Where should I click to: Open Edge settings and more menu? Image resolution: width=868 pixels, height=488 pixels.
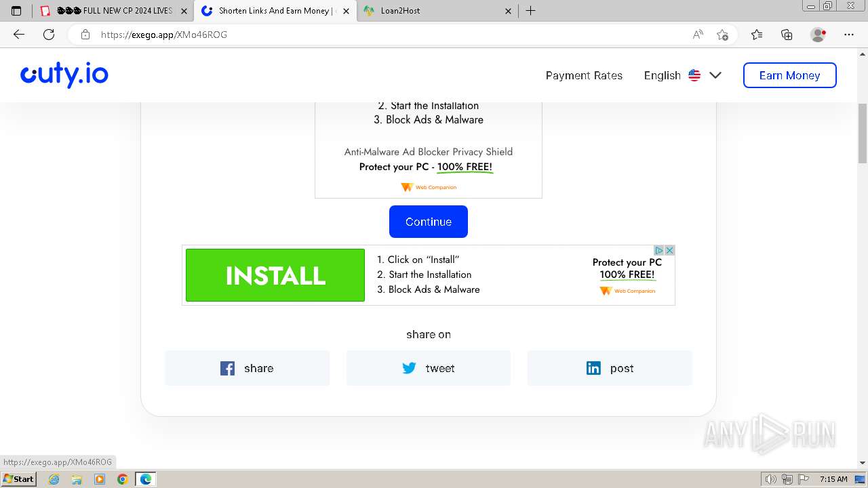point(849,35)
